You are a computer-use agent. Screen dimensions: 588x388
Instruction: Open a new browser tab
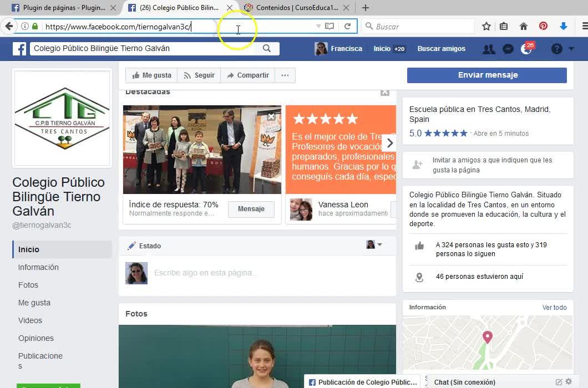pyautogui.click(x=366, y=8)
